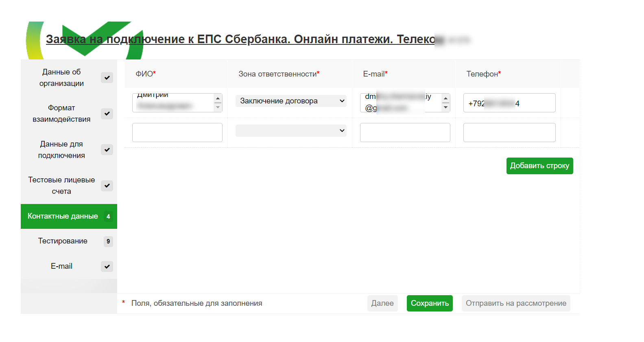Viewport: 644px width, 342px height.
Task: Click the badge 9 next to Тестирование
Action: click(x=108, y=241)
